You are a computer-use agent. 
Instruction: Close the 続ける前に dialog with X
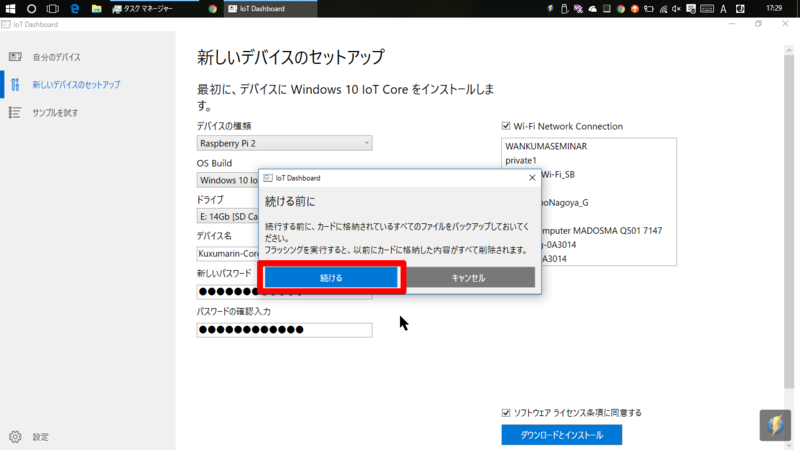point(532,178)
